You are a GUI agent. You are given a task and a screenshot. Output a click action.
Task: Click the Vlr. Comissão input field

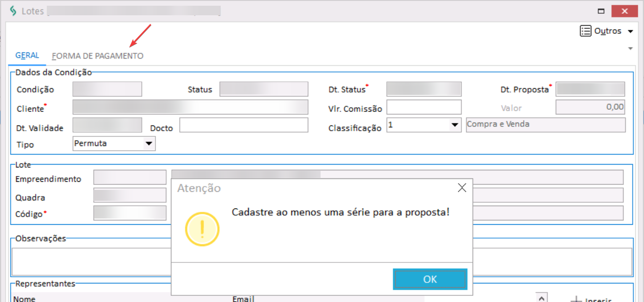(x=424, y=107)
